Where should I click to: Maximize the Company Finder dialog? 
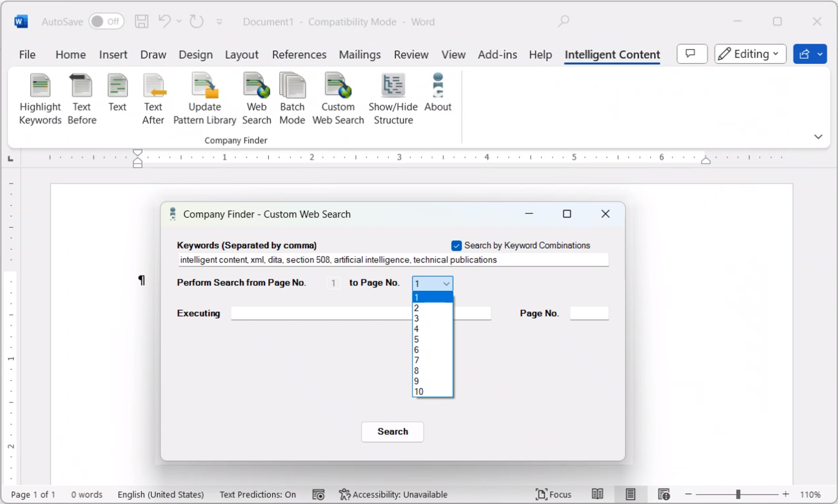pyautogui.click(x=567, y=214)
